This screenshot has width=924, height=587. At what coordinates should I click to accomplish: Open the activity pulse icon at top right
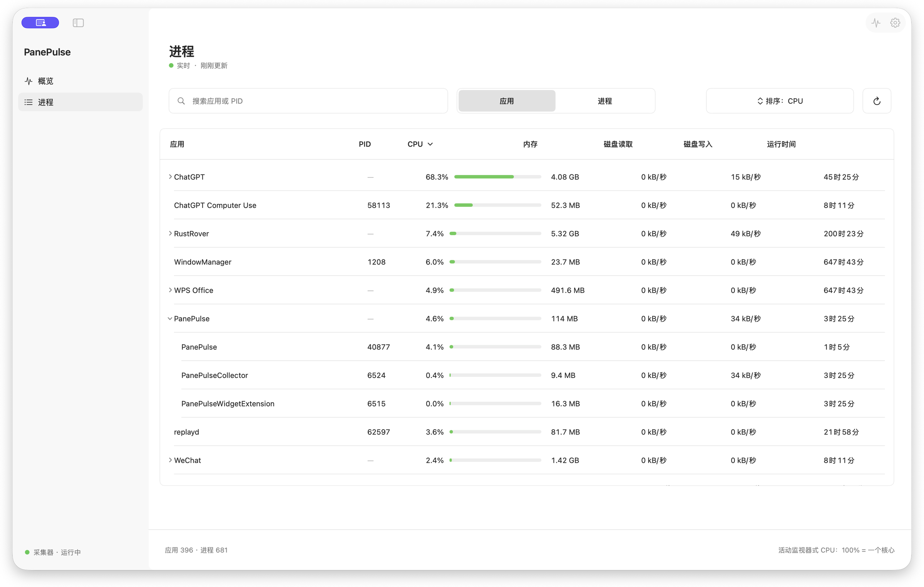point(876,23)
